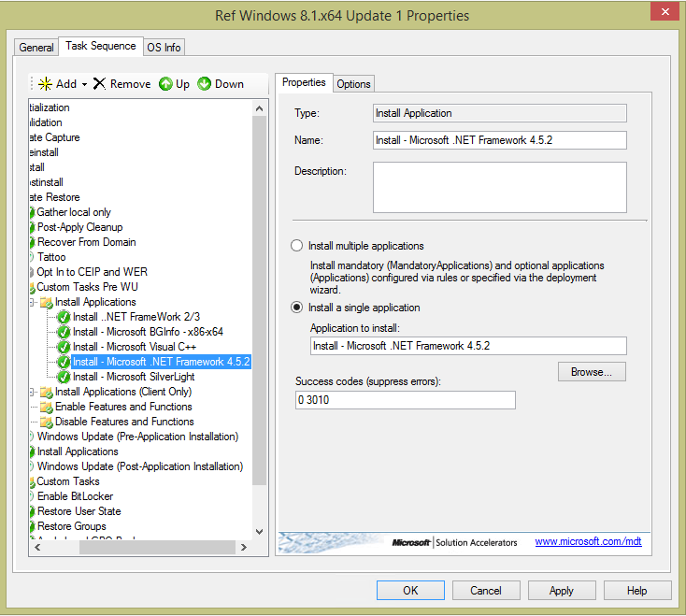Select Install a single application radio button

(297, 308)
